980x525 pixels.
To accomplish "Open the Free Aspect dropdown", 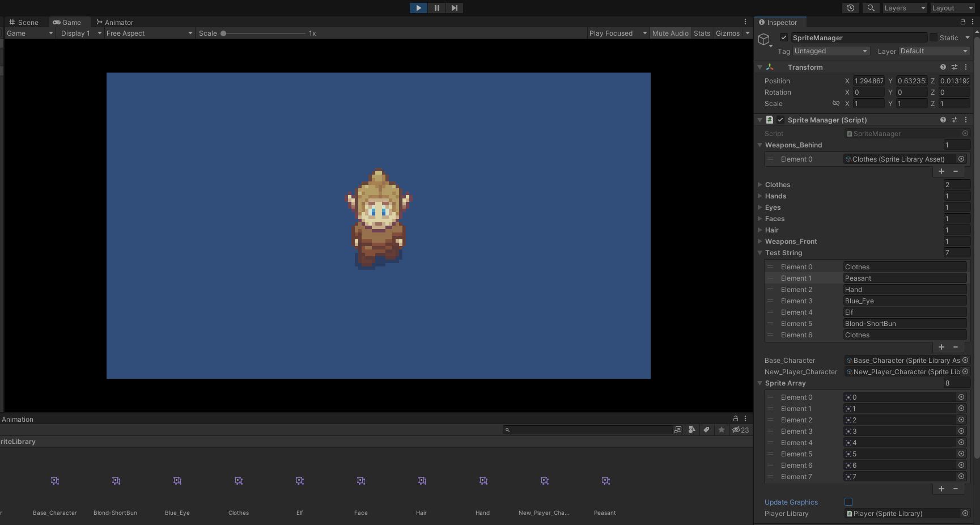I will point(149,33).
